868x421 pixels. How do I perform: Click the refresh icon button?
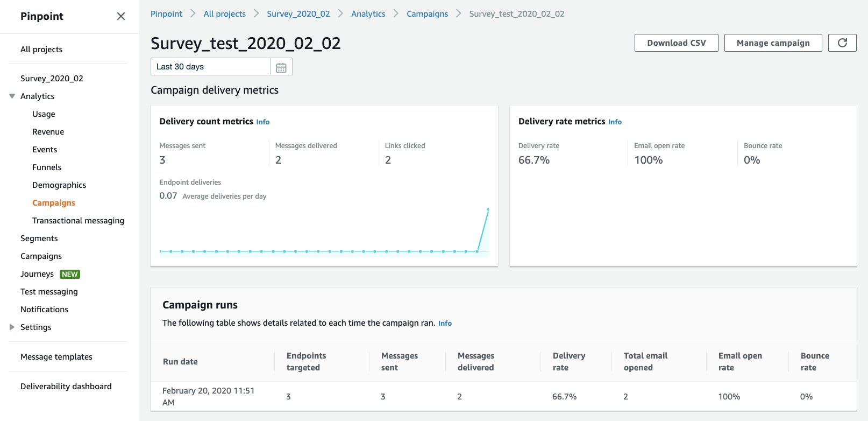[842, 43]
